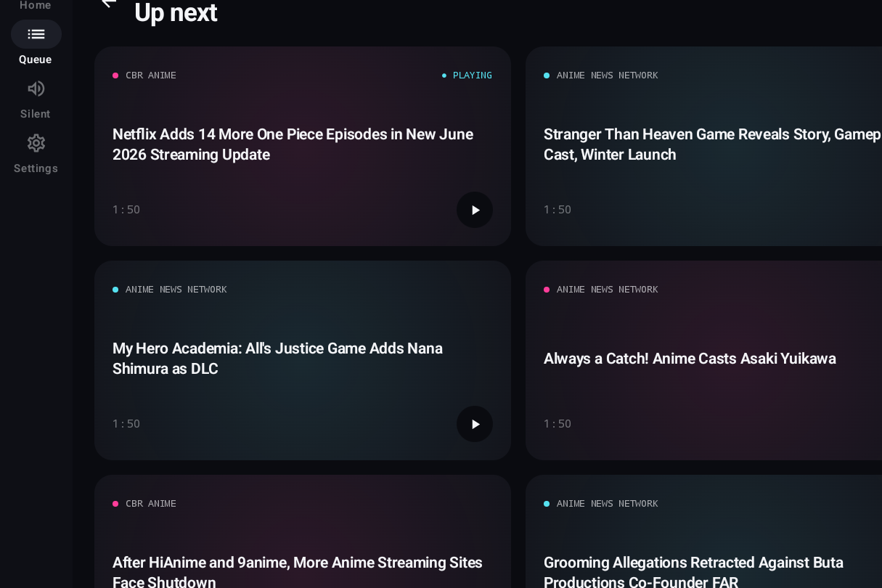Click ANIME NEWS NETWORK label on Stranger Than Heaven card
The image size is (882, 588).
[x=608, y=75]
